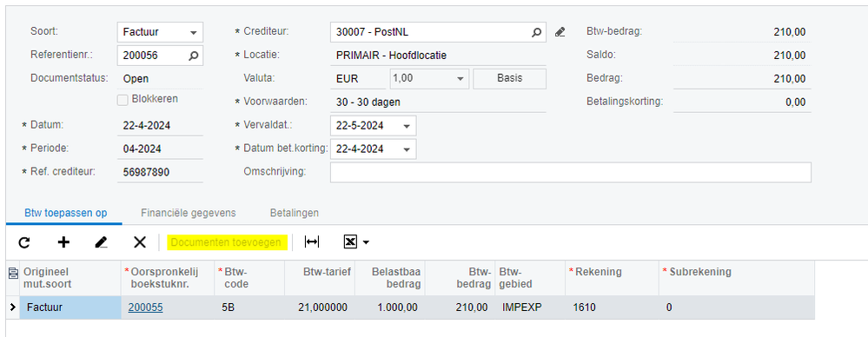Image resolution: width=868 pixels, height=337 pixels.
Task: Open the Betalingen tab
Action: (294, 213)
